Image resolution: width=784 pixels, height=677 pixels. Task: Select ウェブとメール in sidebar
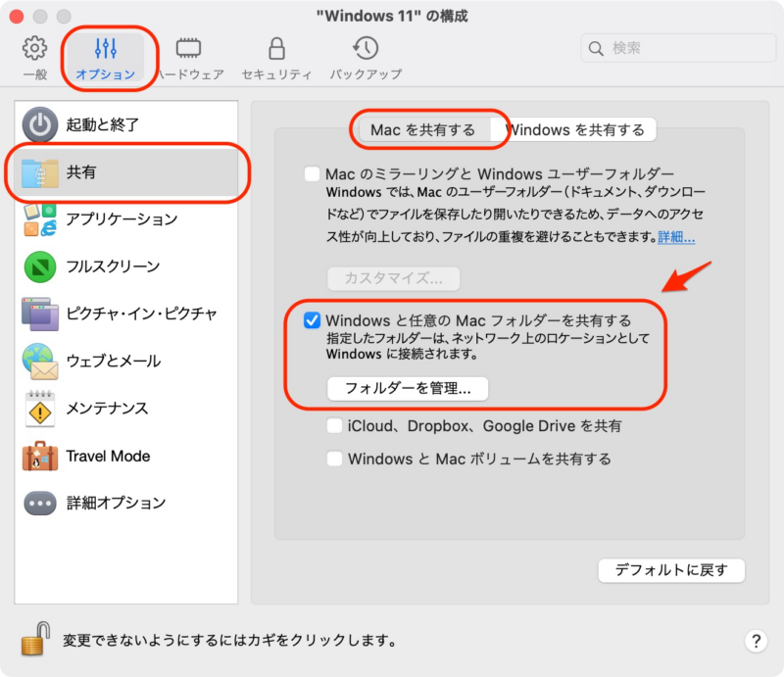pyautogui.click(x=126, y=361)
